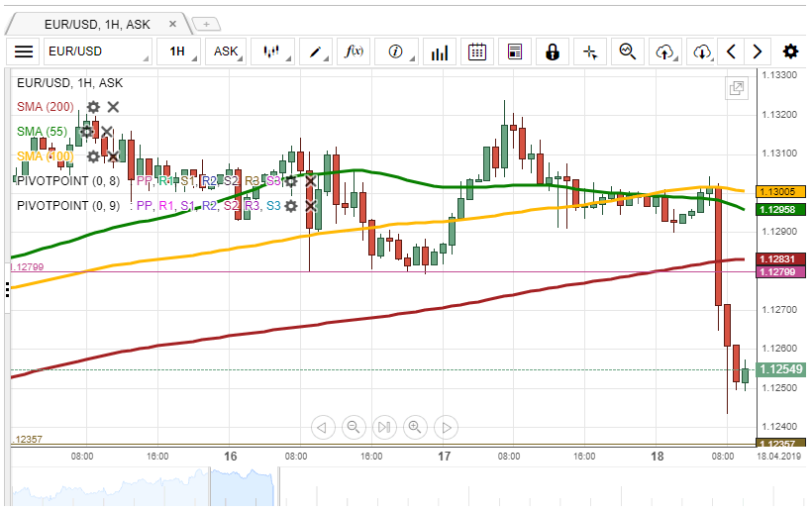Expand the 1H timeframe dropdown
This screenshot has width=812, height=512.
tap(177, 51)
